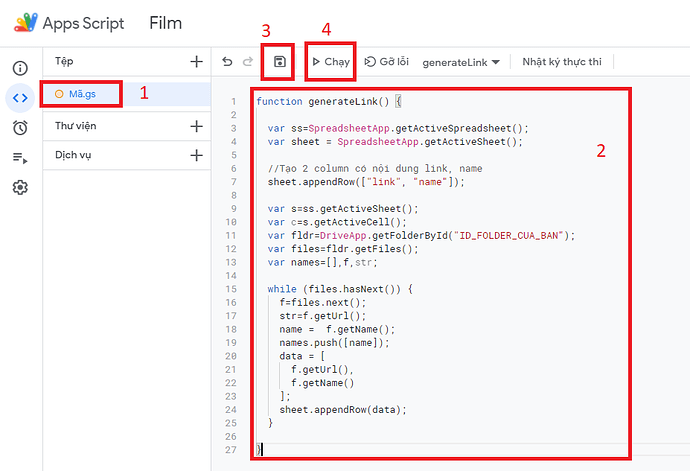Screen dimensions: 690x471
Task: Start debugging with Gỡ lỗi button
Action: [388, 62]
